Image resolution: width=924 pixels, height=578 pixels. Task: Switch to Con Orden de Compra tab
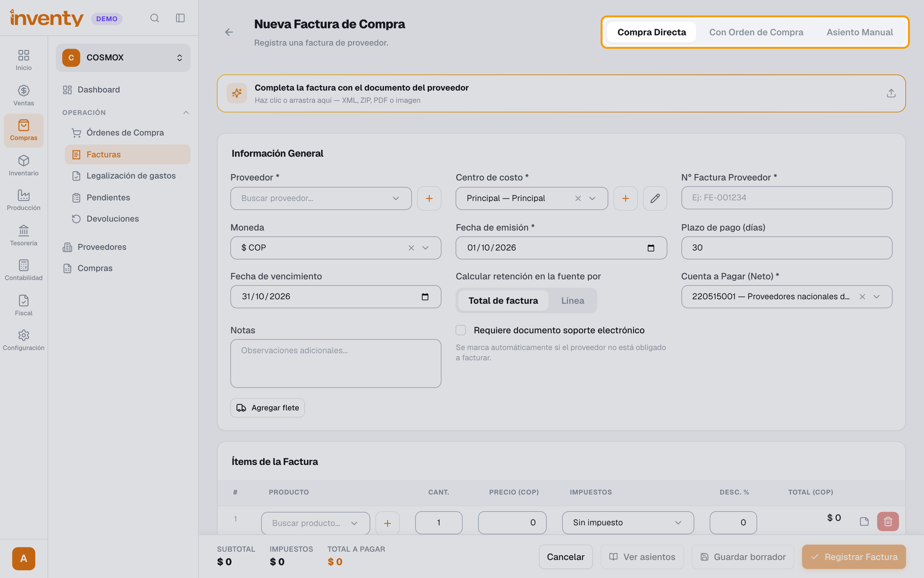[x=756, y=32]
